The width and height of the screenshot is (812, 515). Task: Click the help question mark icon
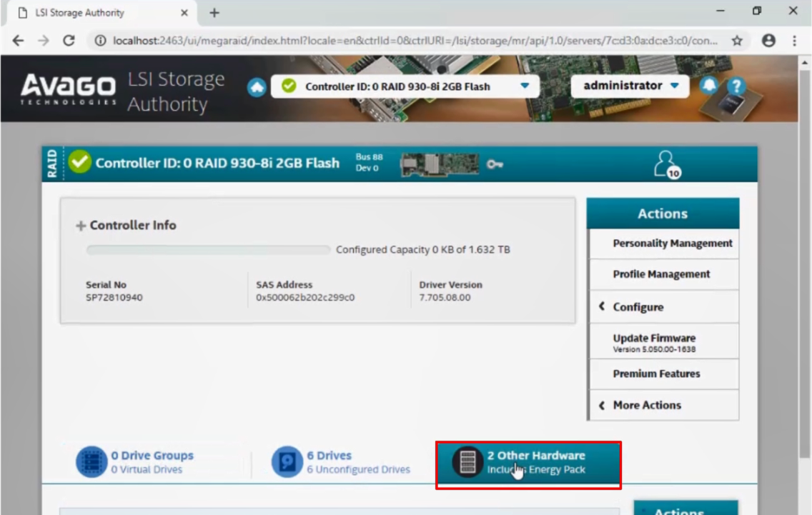coord(736,86)
